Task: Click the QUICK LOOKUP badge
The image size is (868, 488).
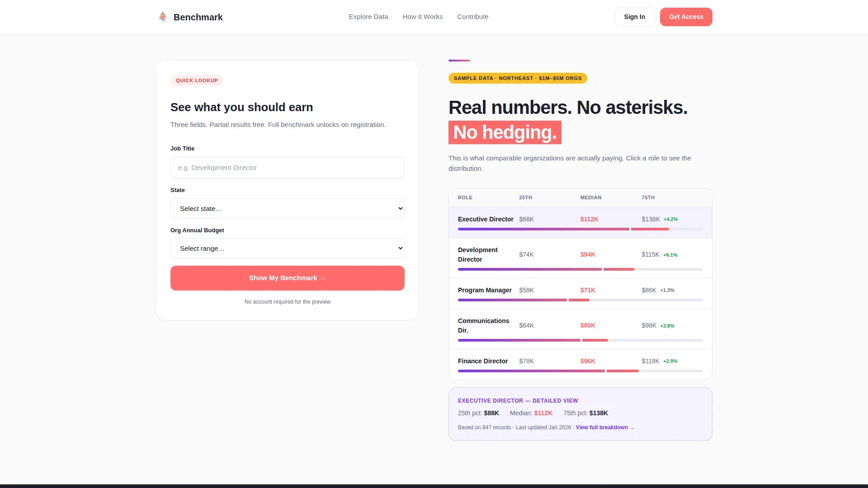Action: click(197, 80)
